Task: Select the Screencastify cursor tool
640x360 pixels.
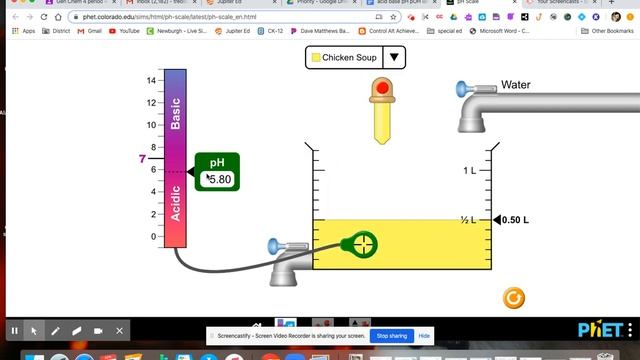Action: tap(34, 331)
